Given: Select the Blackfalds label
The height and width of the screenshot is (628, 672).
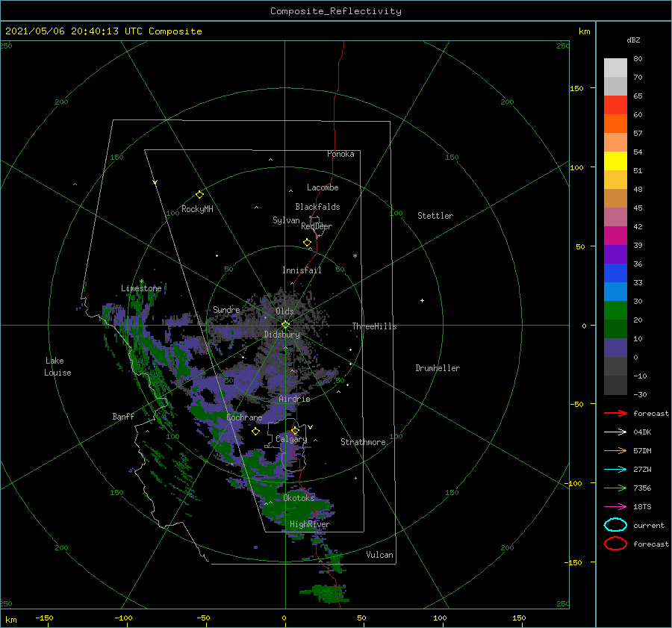Looking at the screenshot, I should click(317, 207).
